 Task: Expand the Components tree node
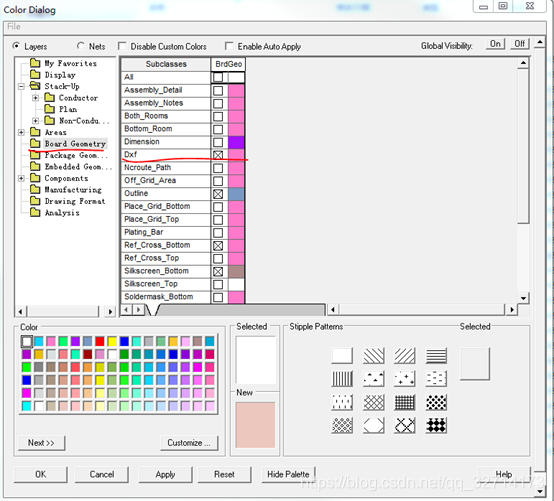tap(21, 178)
